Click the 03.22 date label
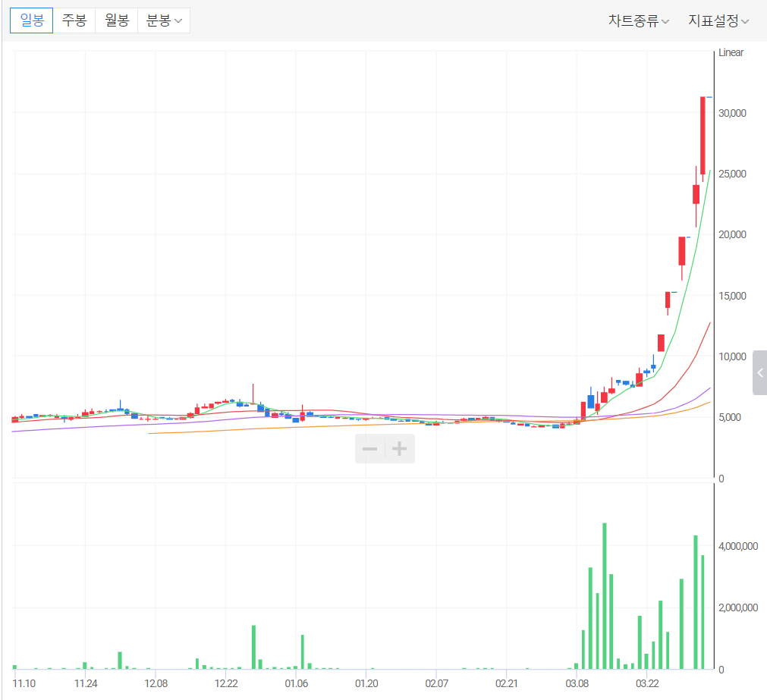767x700 pixels. tap(647, 683)
